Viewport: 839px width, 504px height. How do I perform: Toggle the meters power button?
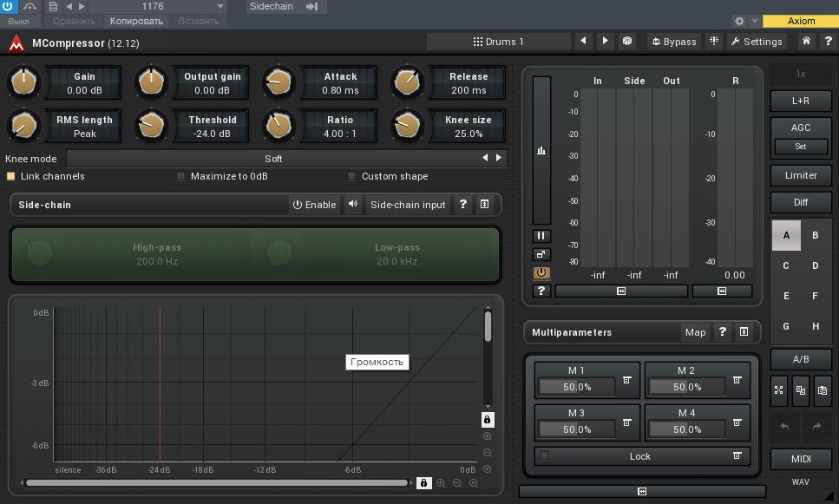[x=541, y=272]
